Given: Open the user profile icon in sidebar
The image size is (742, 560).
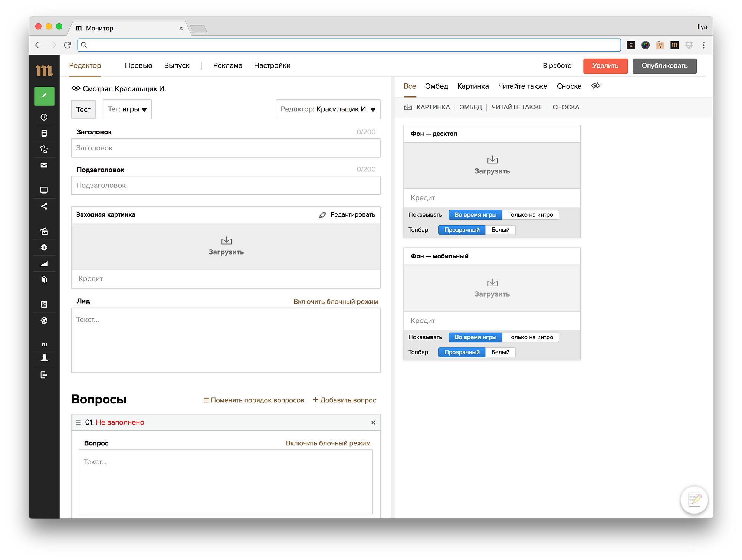Looking at the screenshot, I should point(44,358).
